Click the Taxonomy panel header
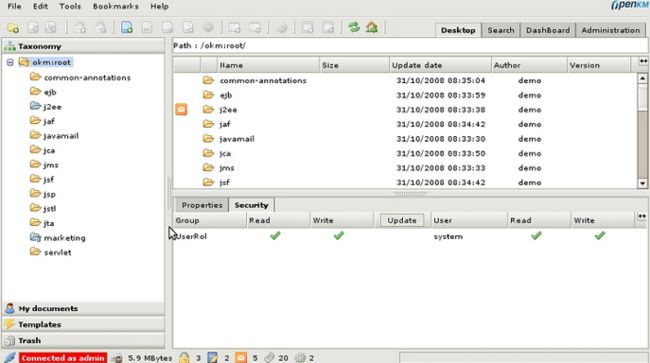This screenshot has height=363, width=650. pos(83,46)
